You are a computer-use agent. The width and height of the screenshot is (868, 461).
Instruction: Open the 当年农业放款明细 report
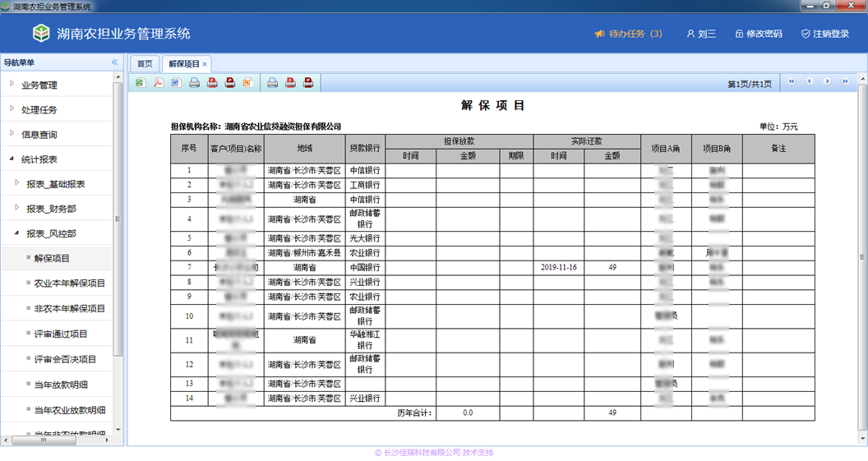pyautogui.click(x=69, y=411)
